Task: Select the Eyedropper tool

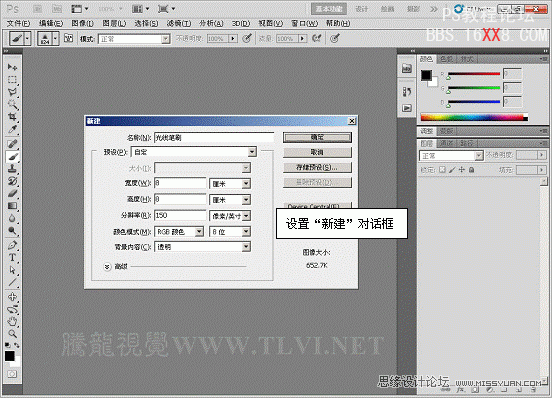Action: [12, 129]
